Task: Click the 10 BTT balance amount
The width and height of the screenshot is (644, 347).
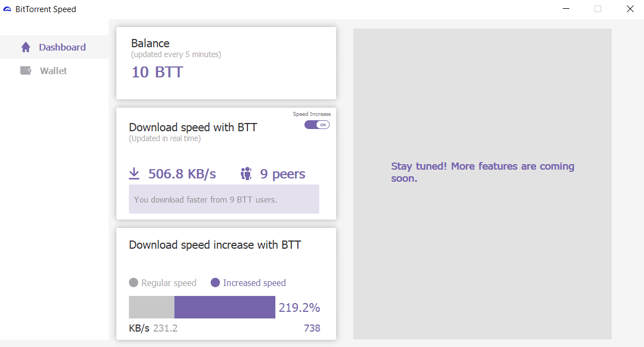Action: coord(157,72)
